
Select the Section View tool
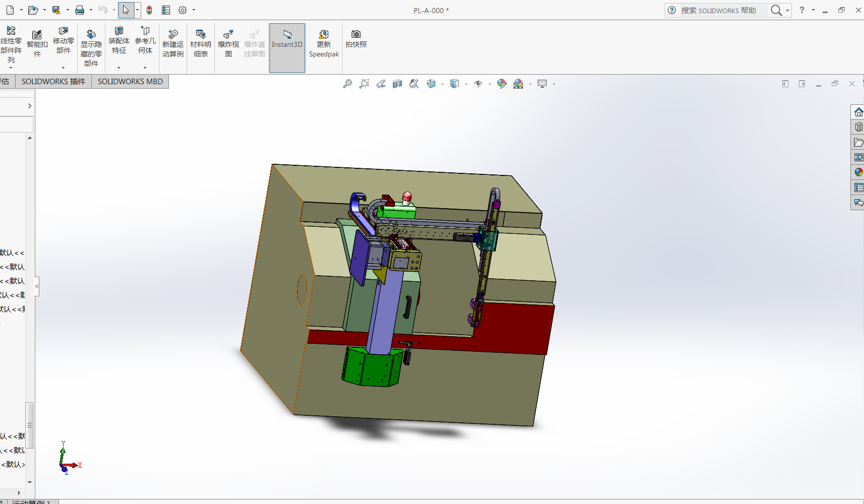click(397, 84)
